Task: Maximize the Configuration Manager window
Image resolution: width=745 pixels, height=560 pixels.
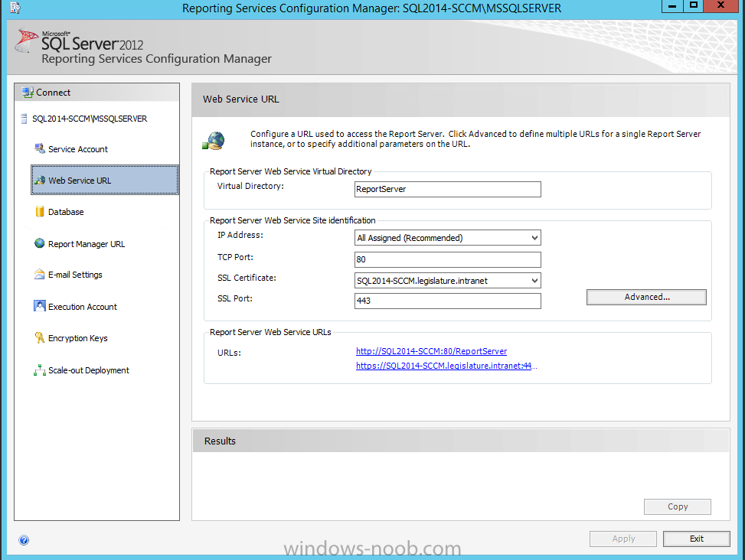Action: click(x=694, y=6)
